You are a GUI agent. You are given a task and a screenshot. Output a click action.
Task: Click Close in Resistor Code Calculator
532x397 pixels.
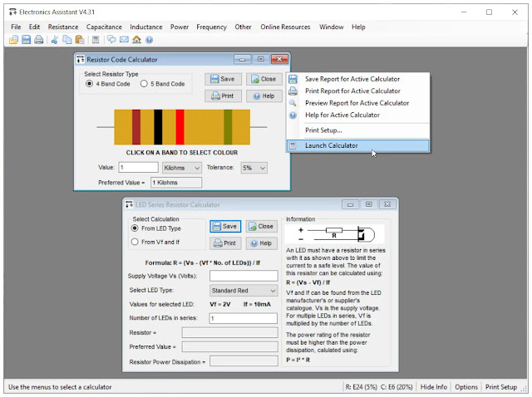(x=264, y=79)
